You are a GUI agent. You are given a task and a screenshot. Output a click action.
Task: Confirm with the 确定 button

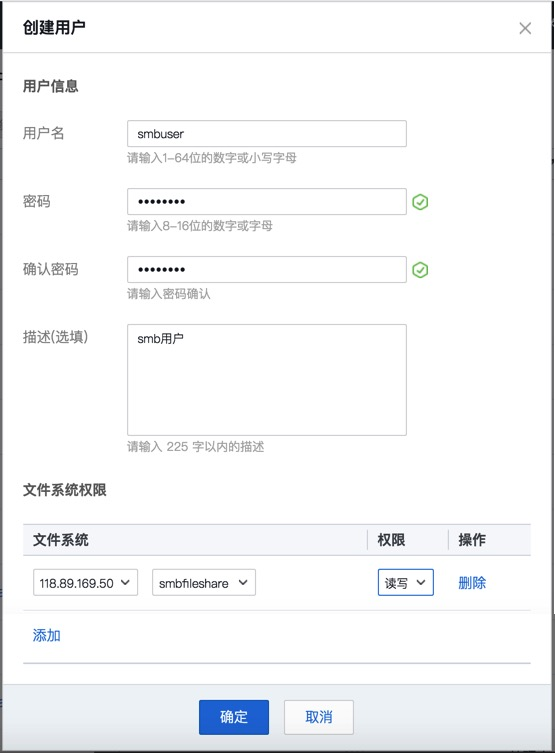click(x=234, y=717)
